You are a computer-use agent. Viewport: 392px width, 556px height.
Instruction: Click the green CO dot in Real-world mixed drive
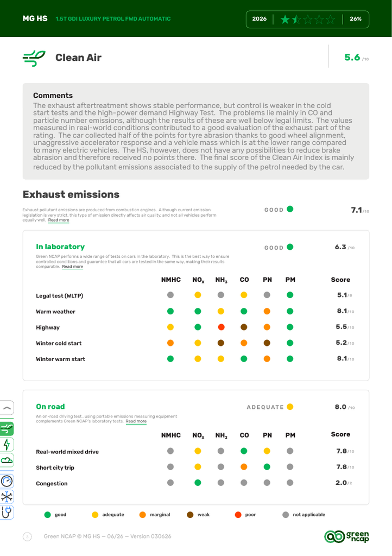(x=244, y=451)
